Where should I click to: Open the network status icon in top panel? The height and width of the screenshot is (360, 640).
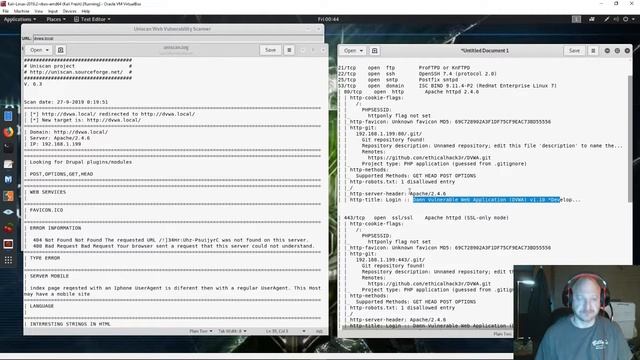592,19
